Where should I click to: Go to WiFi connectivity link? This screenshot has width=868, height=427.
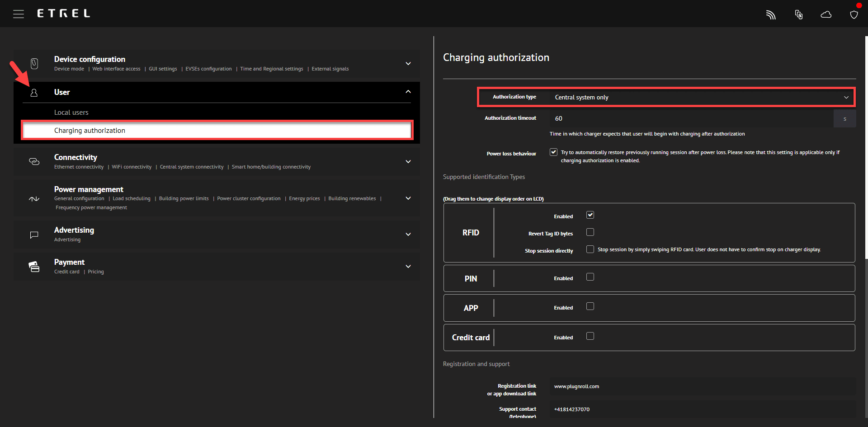132,167
